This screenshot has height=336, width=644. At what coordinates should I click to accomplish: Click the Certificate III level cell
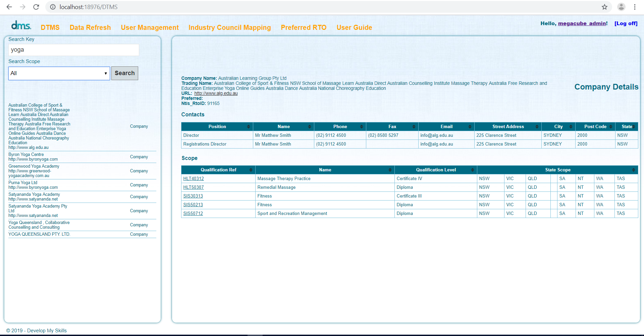[436, 196]
